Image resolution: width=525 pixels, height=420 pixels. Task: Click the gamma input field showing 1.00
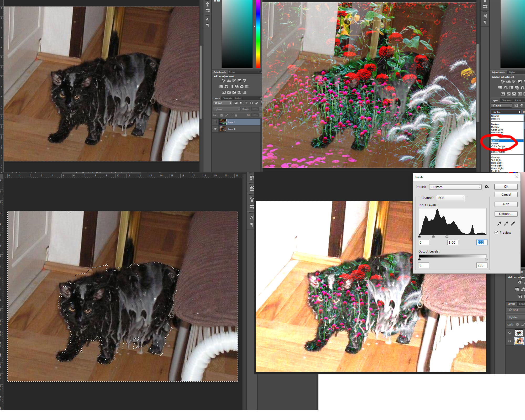[x=453, y=243]
